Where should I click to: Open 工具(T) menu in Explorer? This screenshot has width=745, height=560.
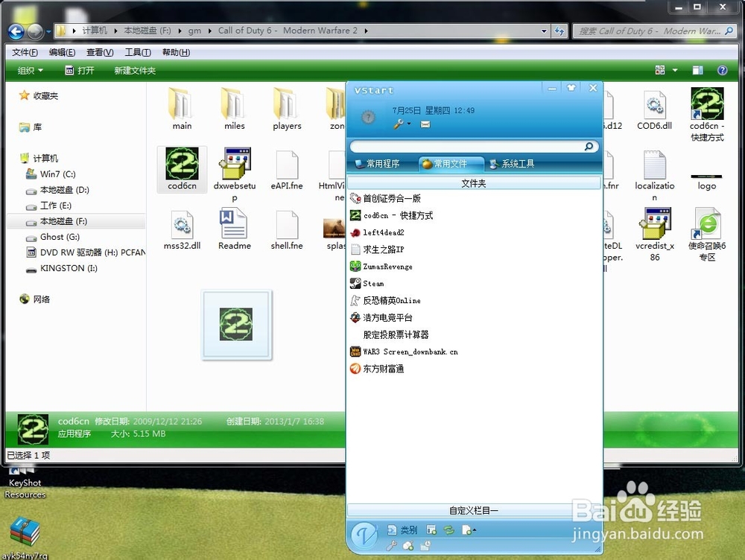[138, 52]
